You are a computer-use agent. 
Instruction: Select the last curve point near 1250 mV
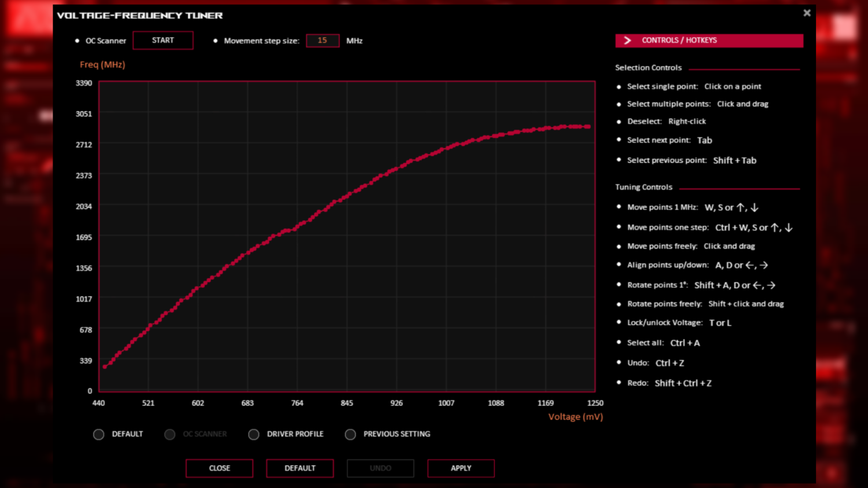pyautogui.click(x=589, y=126)
